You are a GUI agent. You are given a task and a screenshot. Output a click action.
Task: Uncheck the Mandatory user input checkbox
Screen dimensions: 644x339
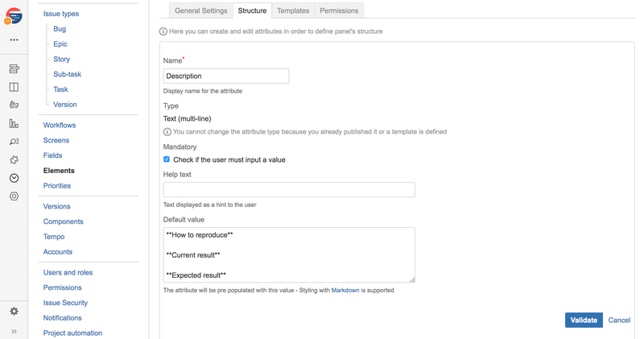click(x=167, y=159)
